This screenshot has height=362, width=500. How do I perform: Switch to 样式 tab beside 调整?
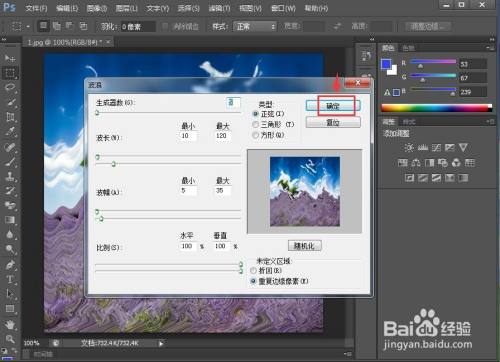click(x=409, y=122)
